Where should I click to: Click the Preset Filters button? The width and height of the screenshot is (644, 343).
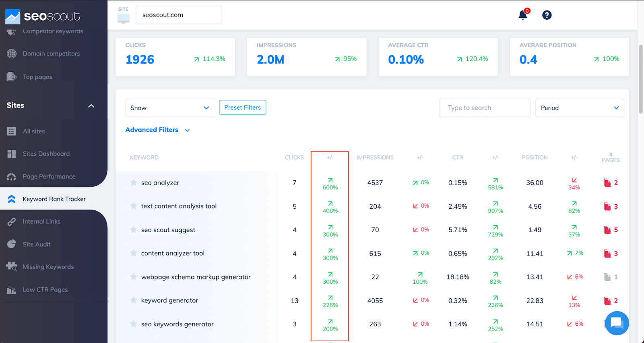coord(242,107)
